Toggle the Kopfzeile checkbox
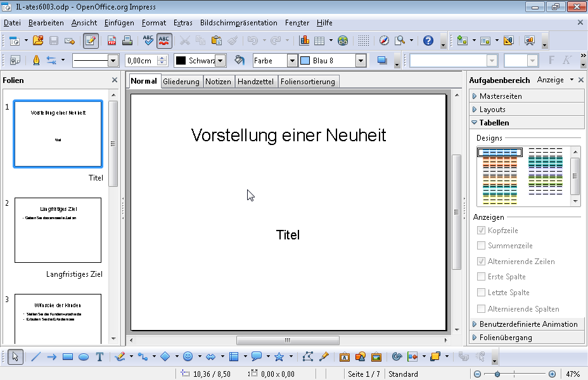588x380 pixels. click(481, 231)
